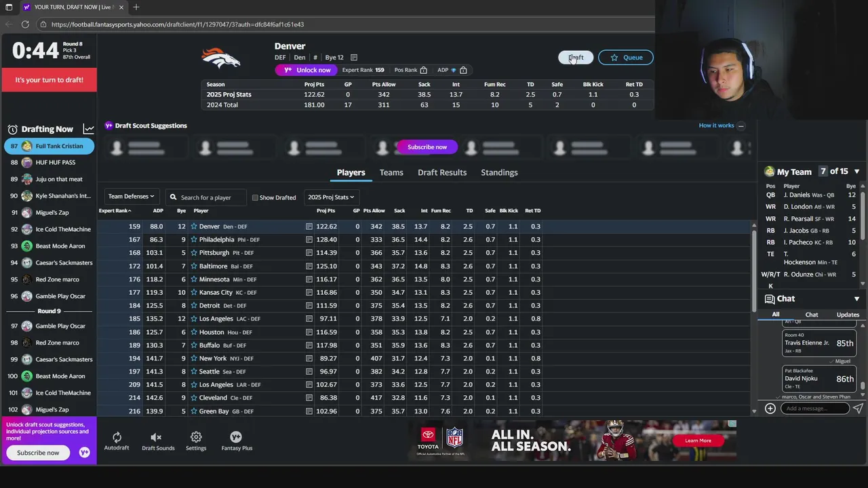
Task: Click the Draft button for Denver
Action: tap(575, 58)
